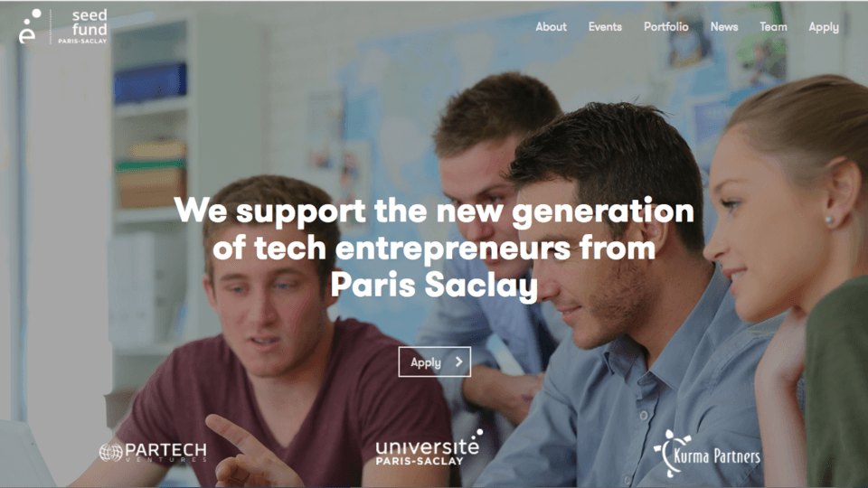
Task: Click the small 'PARIS-SACLAY' text under seed fund
Action: pyautogui.click(x=82, y=41)
